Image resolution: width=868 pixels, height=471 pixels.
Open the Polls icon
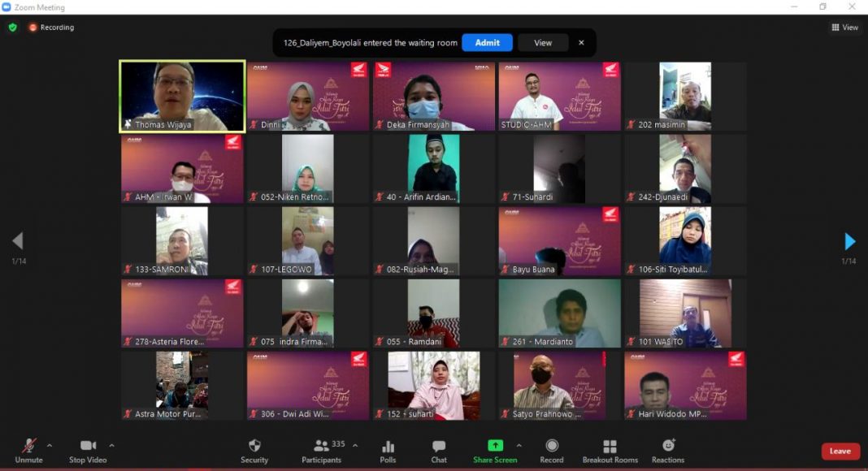388,446
